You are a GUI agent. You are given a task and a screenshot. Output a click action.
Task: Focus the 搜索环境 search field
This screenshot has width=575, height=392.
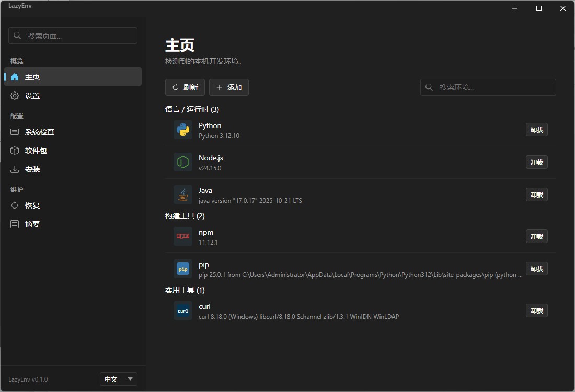point(488,87)
